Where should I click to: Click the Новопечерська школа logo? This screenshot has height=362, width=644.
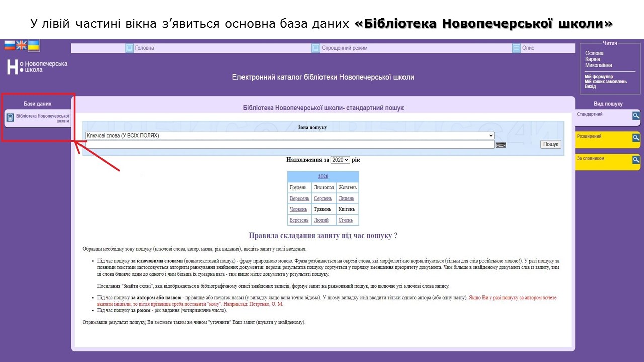37,67
